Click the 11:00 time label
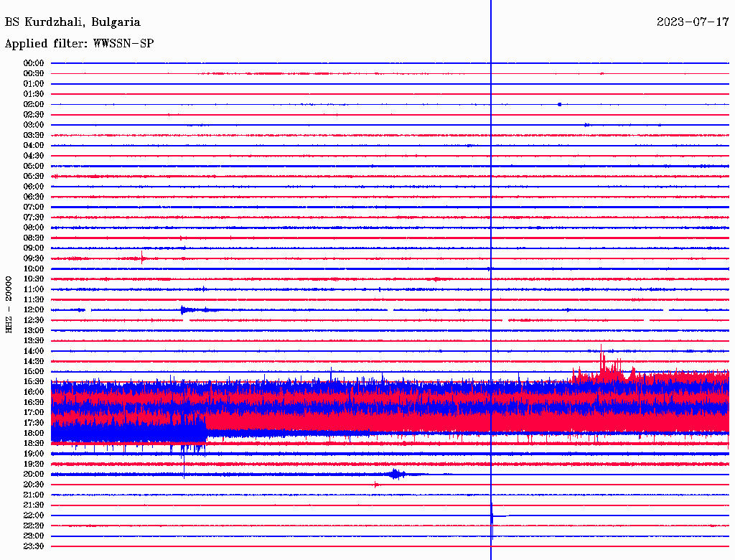 click(34, 289)
